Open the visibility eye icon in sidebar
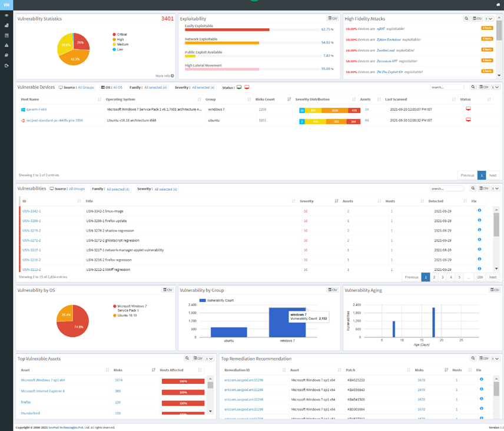 coord(6,15)
